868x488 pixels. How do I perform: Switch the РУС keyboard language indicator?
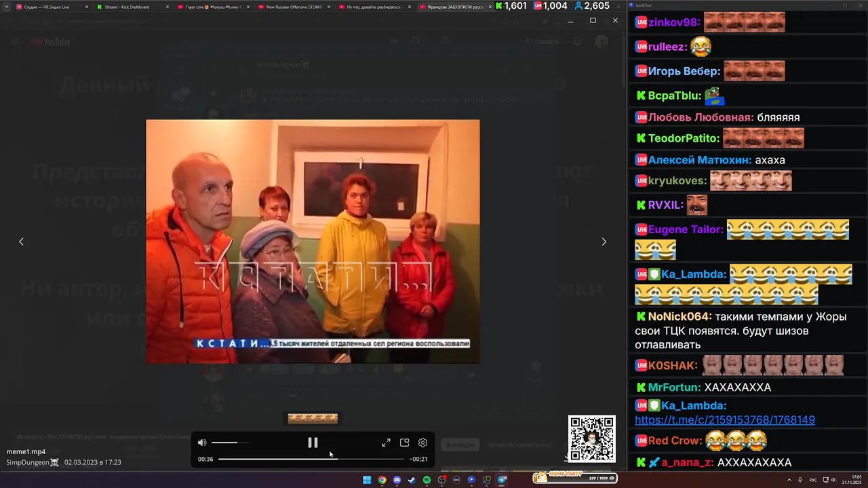pyautogui.click(x=813, y=480)
